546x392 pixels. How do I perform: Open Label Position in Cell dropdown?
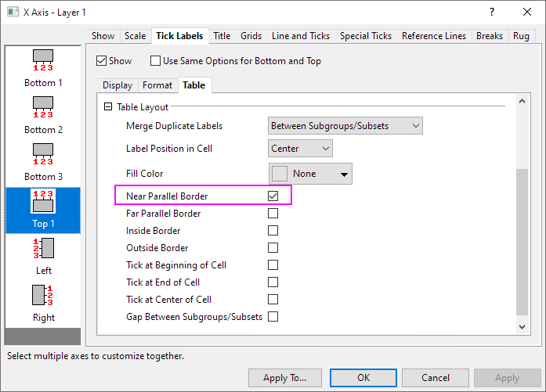click(300, 149)
